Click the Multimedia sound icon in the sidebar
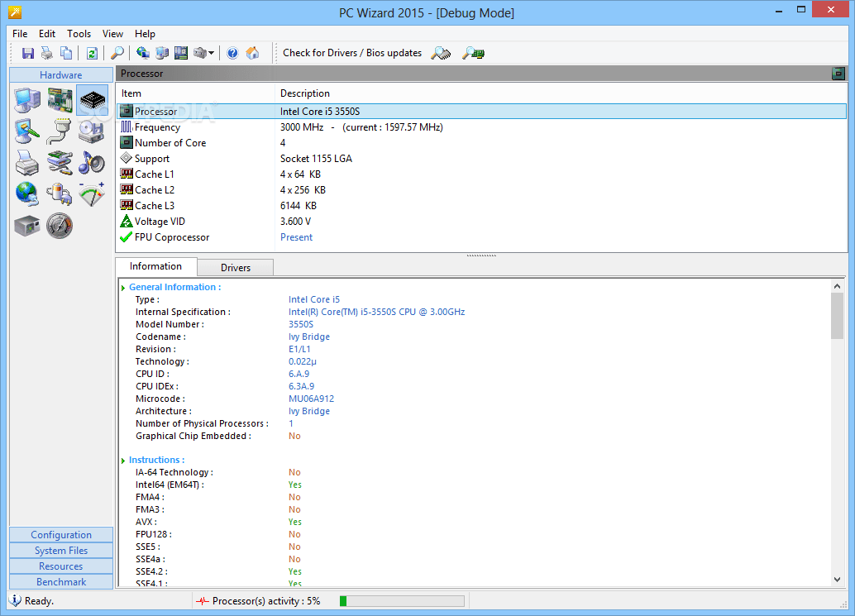This screenshot has width=855, height=616. pyautogui.click(x=91, y=162)
